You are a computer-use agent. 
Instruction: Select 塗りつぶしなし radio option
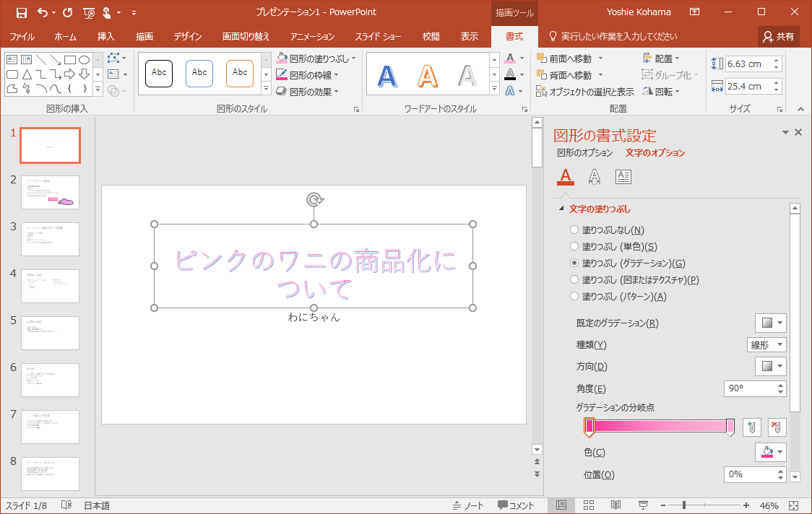(574, 230)
